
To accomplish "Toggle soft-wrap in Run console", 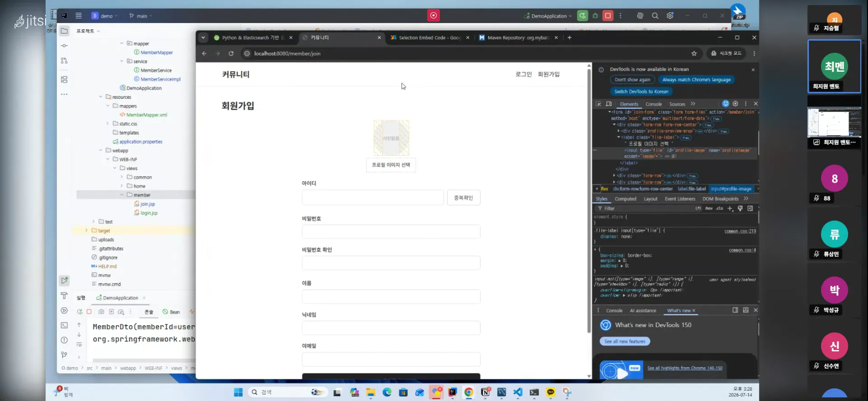I will point(79,345).
